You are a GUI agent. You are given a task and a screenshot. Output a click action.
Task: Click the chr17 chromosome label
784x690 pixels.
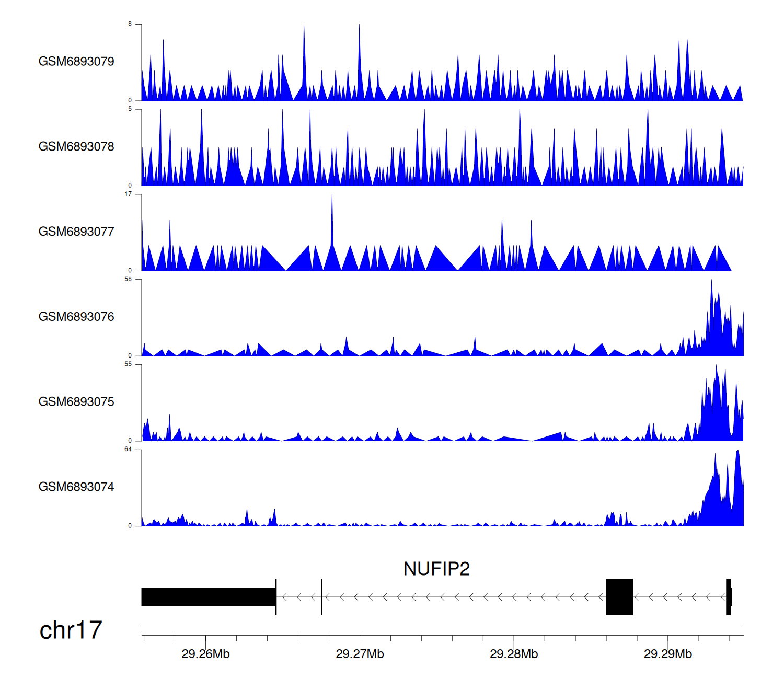[71, 630]
